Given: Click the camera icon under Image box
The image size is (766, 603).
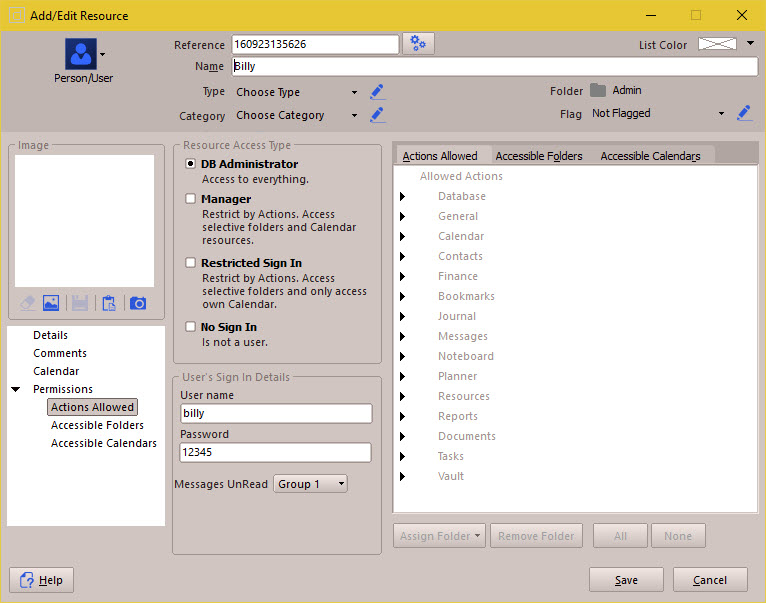Looking at the screenshot, I should pos(138,303).
